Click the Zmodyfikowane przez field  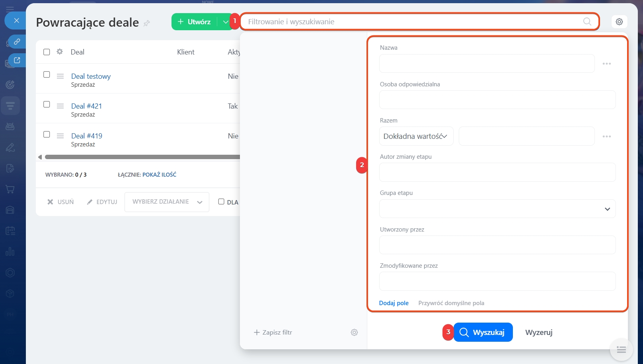497,281
